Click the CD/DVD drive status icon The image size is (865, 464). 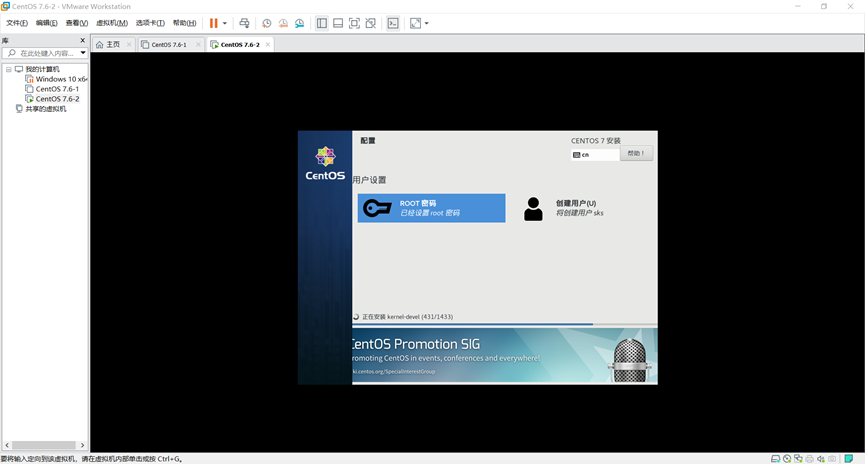pos(787,458)
